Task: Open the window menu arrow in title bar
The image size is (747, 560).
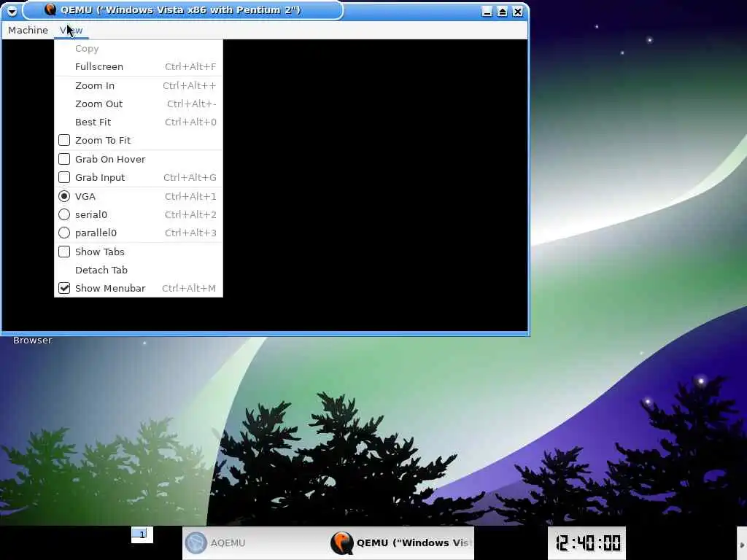Action: (x=12, y=10)
